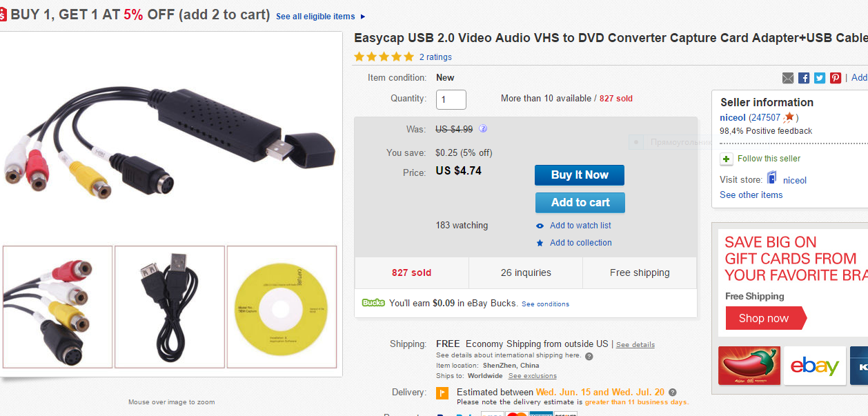Viewport: 868px width, 416px height.
Task: Add the item to a collection
Action: point(580,243)
